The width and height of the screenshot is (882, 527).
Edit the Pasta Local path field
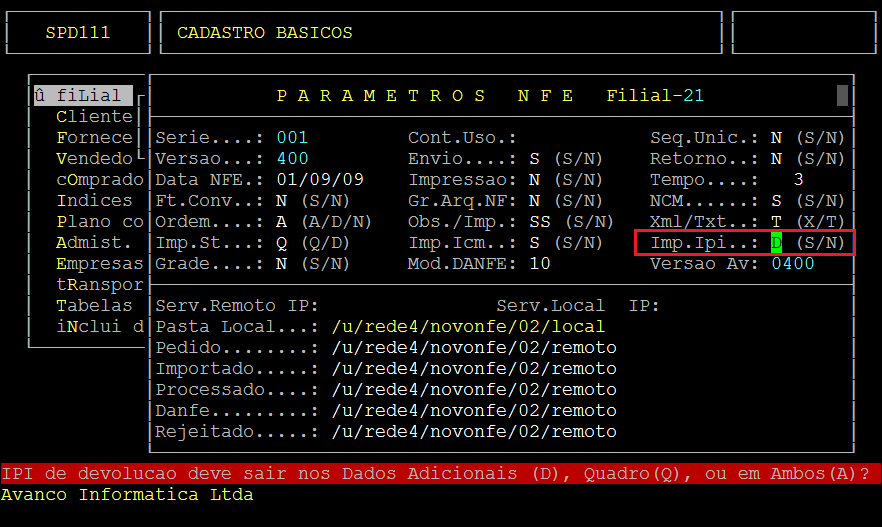pos(468,327)
